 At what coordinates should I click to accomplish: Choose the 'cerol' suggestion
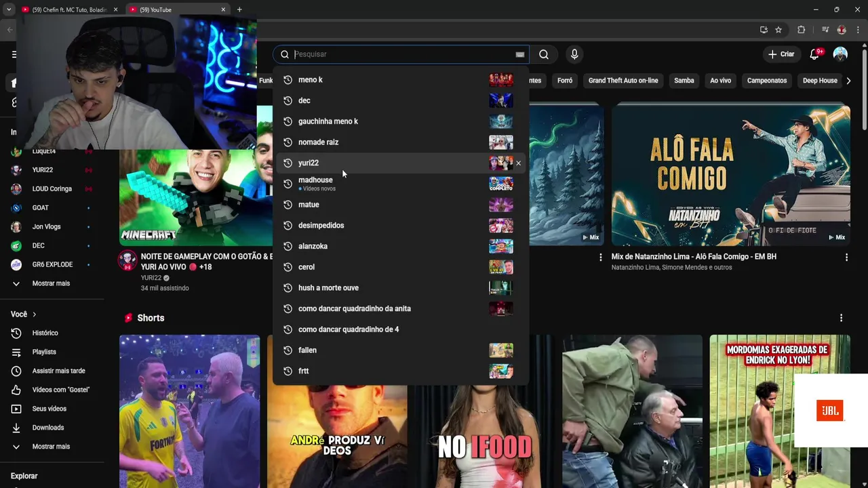point(401,267)
